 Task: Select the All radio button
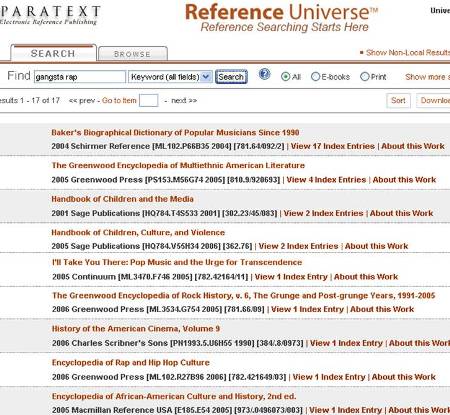point(285,77)
